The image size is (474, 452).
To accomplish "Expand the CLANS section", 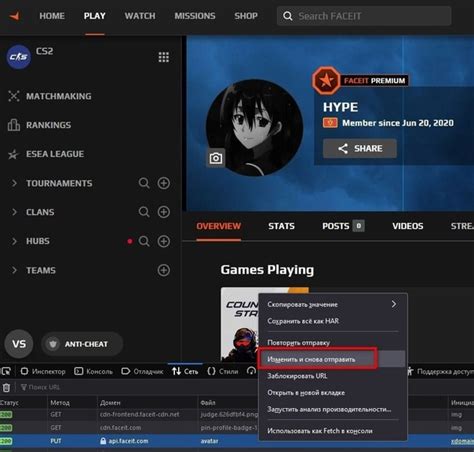I will (14, 212).
